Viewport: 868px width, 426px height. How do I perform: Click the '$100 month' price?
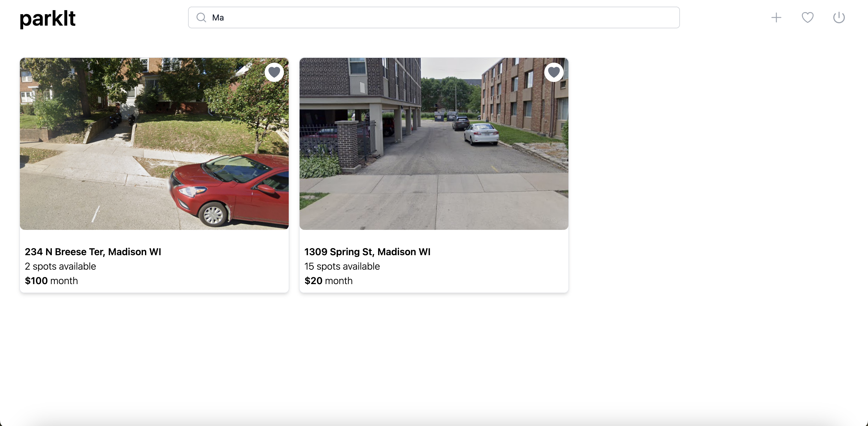click(x=51, y=280)
